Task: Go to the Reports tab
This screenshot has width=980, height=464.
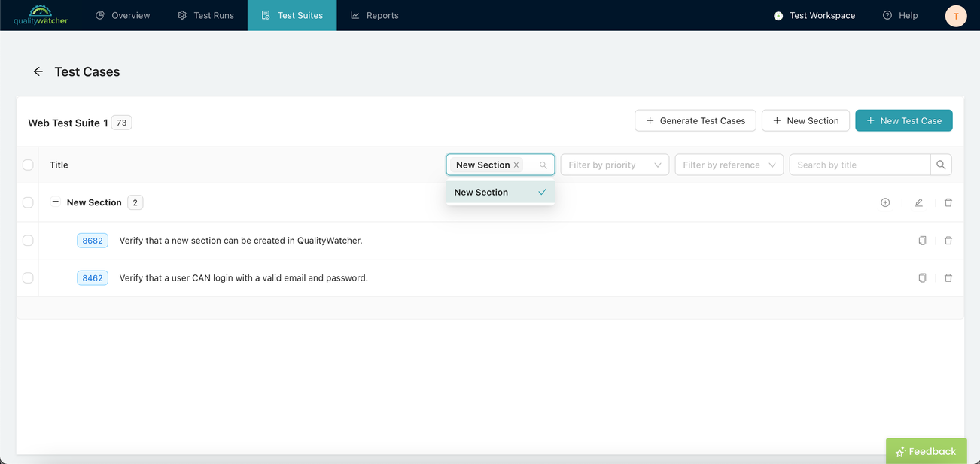Action: tap(375, 15)
